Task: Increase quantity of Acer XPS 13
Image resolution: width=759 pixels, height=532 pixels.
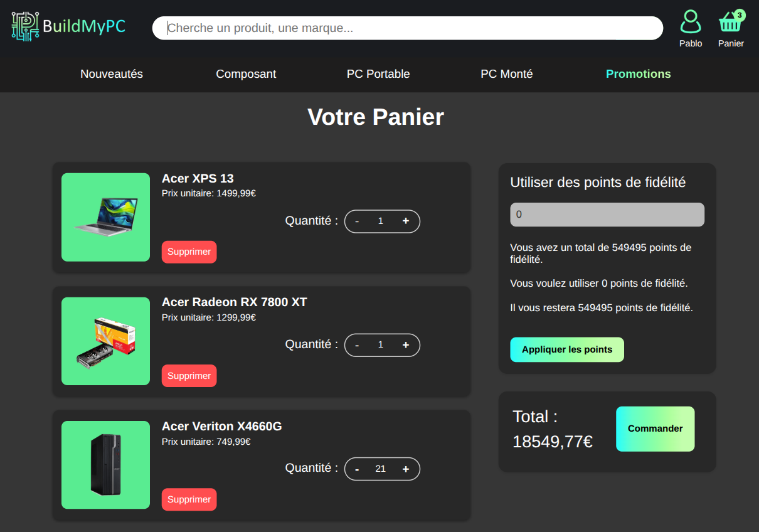Action: (x=405, y=221)
